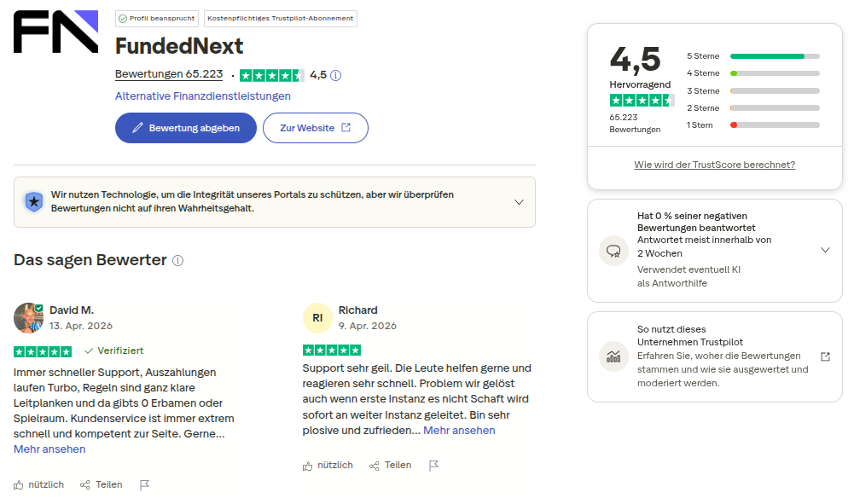Viewport: 854px width, 504px height.
Task: Click the 5 Sterne rating bar
Action: [x=774, y=55]
